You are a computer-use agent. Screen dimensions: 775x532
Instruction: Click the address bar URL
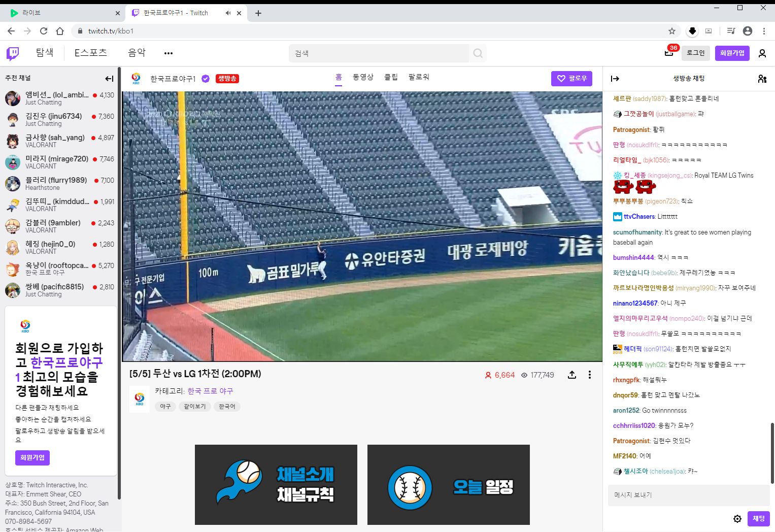111,31
